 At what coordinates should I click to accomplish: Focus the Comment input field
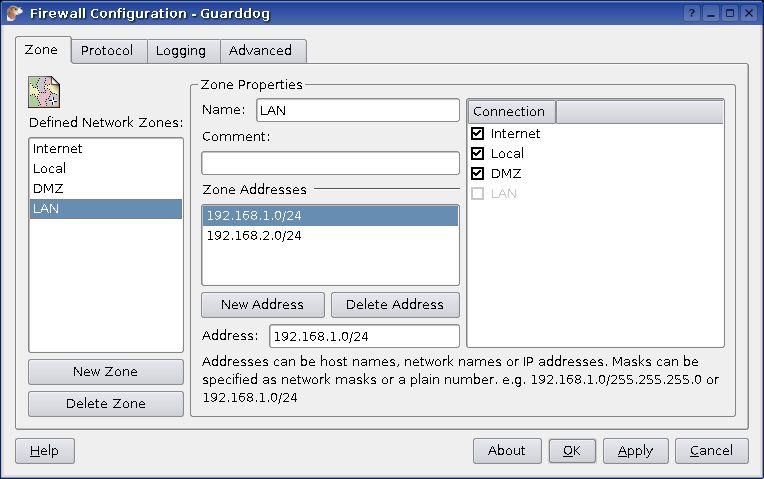330,163
